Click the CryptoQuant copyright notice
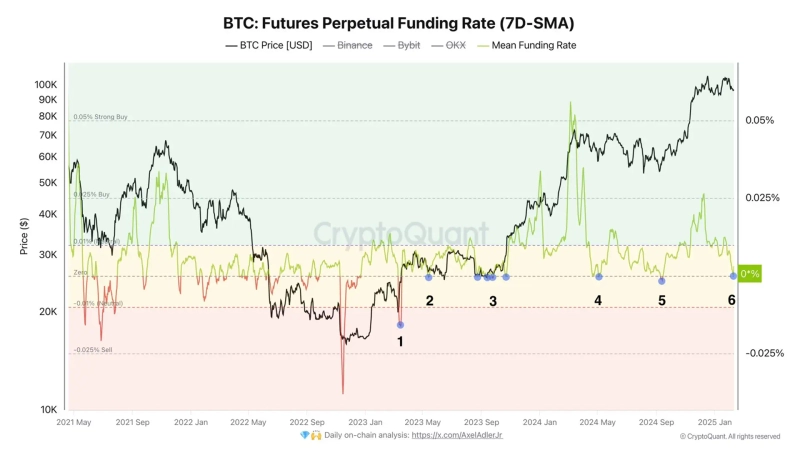The width and height of the screenshot is (800, 450). pyautogui.click(x=730, y=436)
